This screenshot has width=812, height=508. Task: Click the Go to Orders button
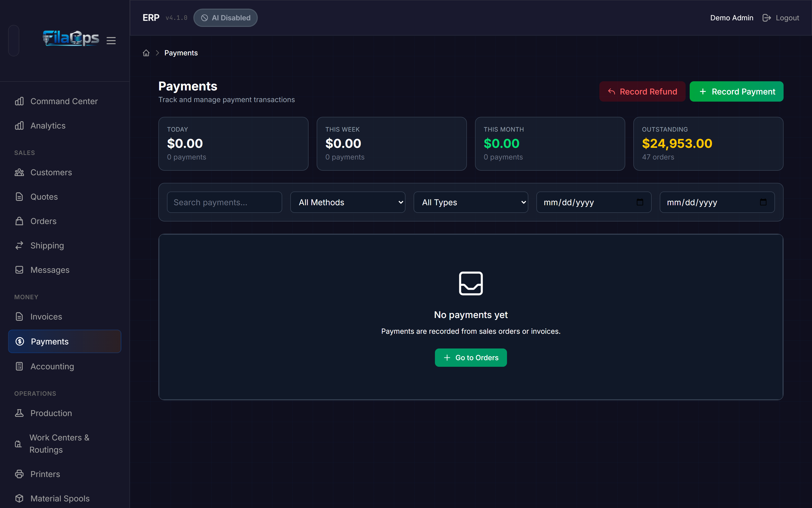[x=471, y=357]
